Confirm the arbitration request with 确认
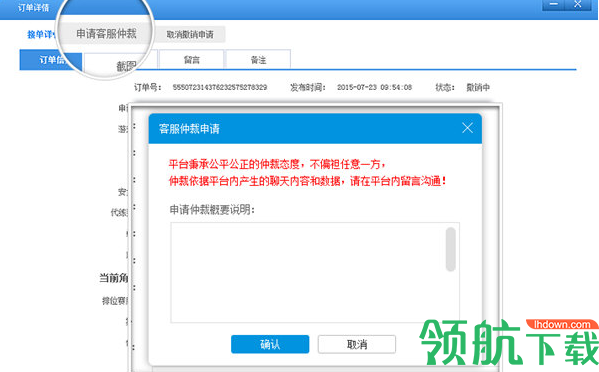Screen dimensions: 599x372 point(270,344)
